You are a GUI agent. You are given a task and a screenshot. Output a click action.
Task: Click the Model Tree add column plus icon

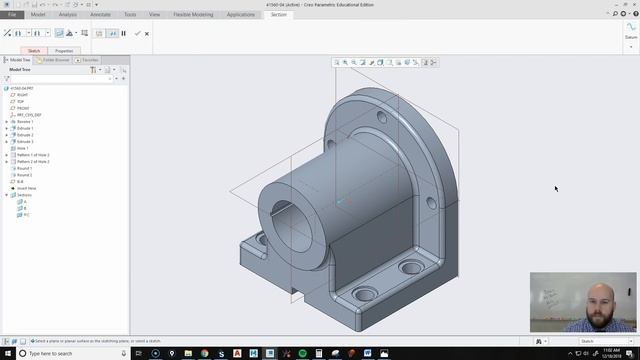pos(123,78)
